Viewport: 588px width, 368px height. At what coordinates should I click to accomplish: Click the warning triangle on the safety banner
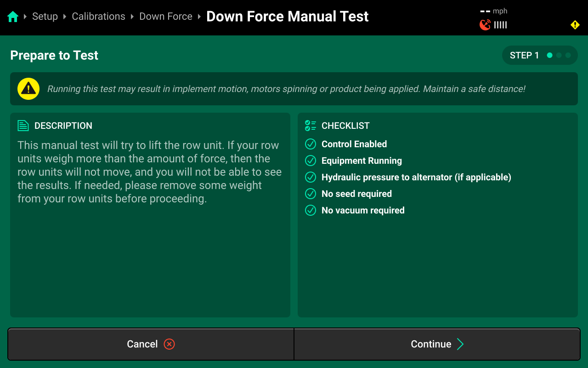point(28,88)
